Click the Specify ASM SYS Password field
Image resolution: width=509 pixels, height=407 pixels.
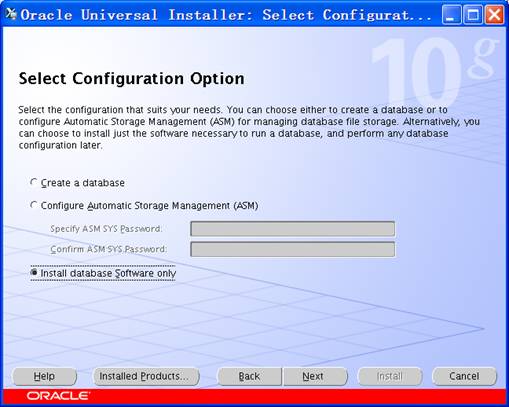pos(293,229)
